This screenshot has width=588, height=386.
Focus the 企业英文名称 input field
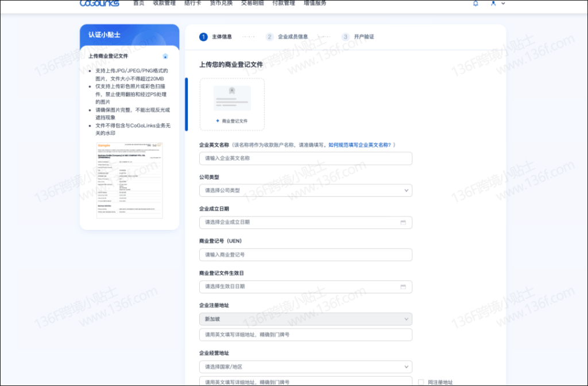click(305, 158)
